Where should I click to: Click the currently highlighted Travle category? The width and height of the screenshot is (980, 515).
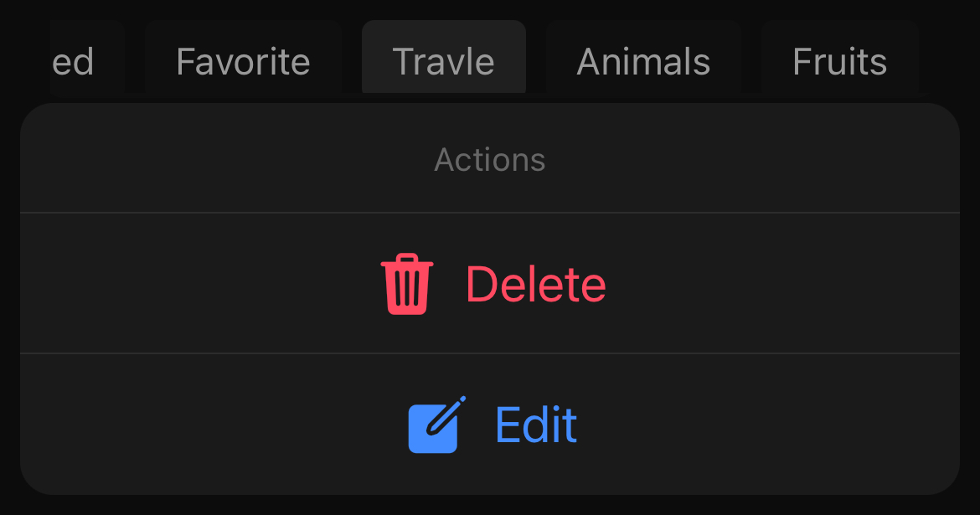443,60
